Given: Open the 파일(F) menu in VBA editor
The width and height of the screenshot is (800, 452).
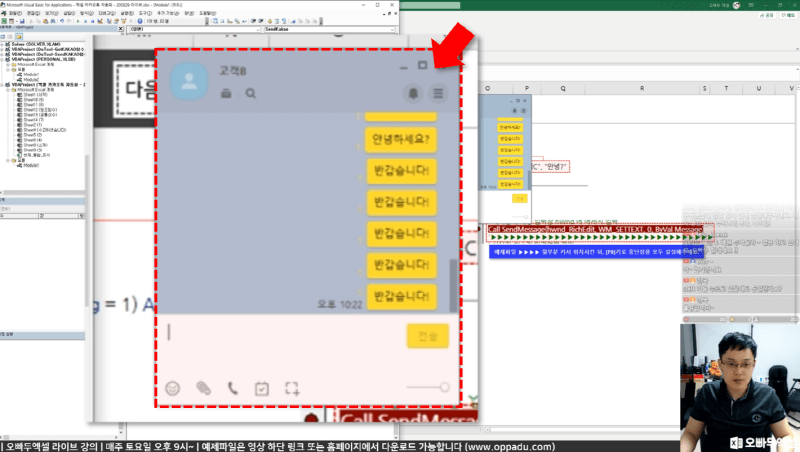Looking at the screenshot, I should point(15,13).
